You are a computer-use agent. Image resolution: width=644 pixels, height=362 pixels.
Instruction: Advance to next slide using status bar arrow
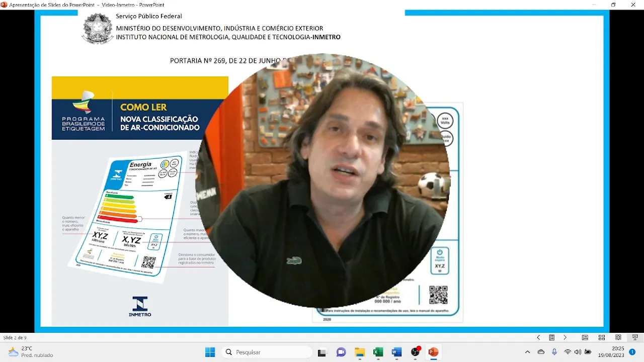tap(565, 337)
